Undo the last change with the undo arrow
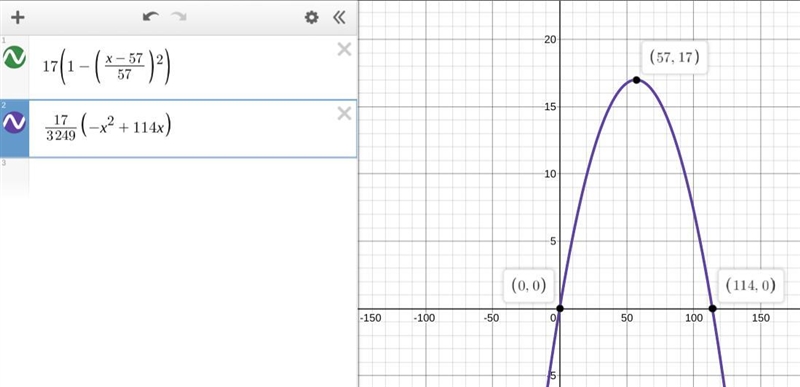Image resolution: width=800 pixels, height=387 pixels. tap(151, 17)
